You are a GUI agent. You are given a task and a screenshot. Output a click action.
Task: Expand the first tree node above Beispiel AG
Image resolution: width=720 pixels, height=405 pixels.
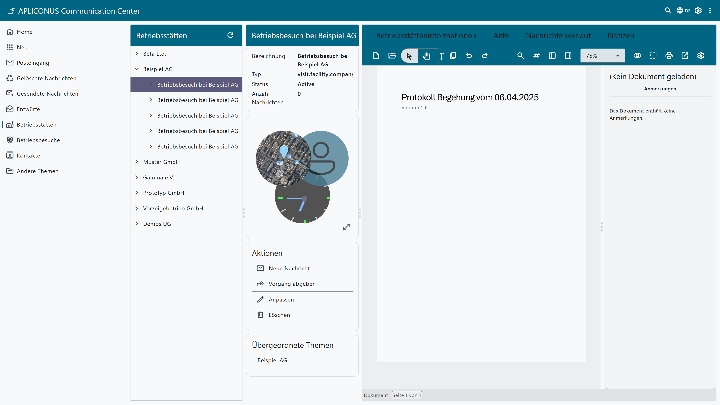click(137, 54)
